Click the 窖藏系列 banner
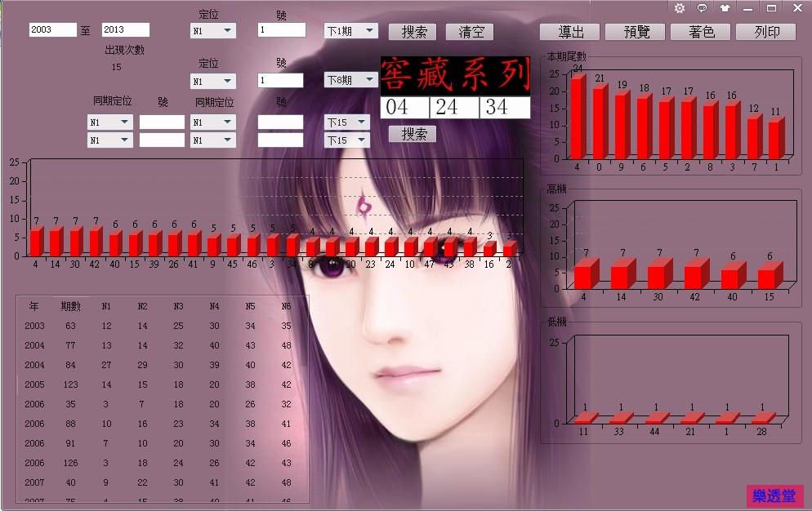812x511 pixels. (x=455, y=76)
